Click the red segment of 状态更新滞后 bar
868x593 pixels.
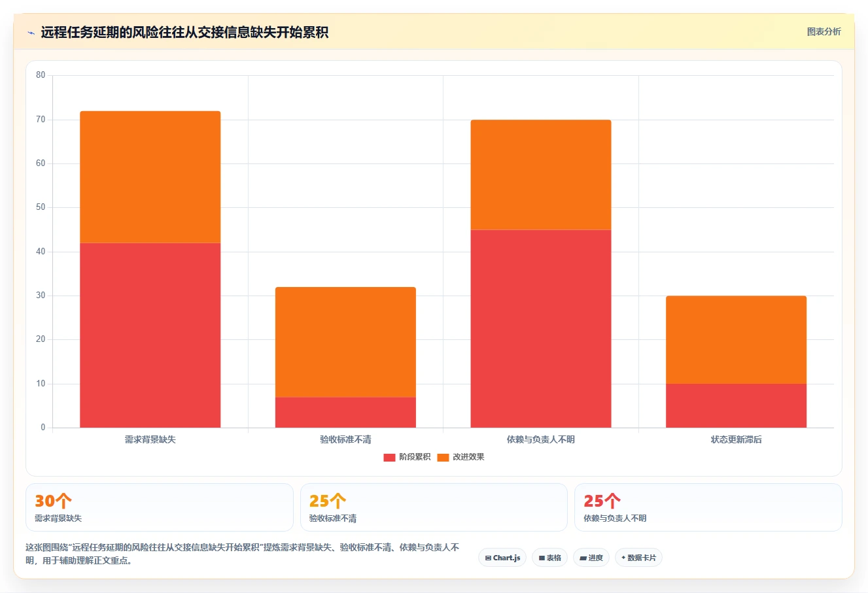(x=737, y=405)
